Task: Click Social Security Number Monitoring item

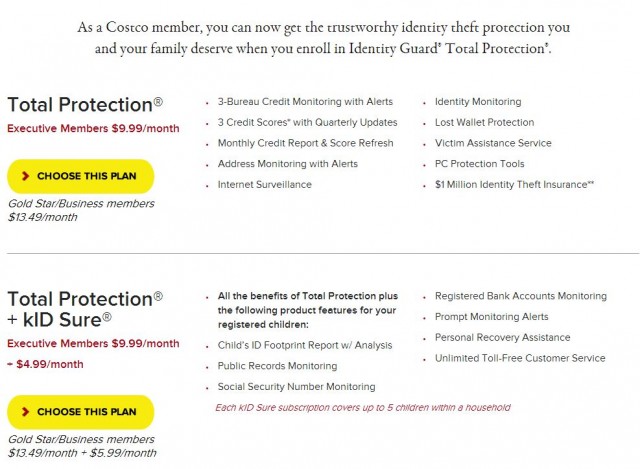Action: click(x=296, y=386)
